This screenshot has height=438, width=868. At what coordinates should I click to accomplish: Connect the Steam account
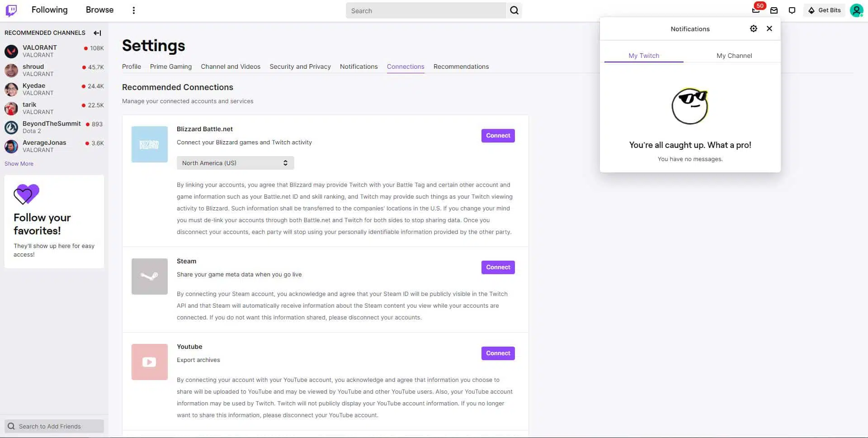[x=498, y=267]
